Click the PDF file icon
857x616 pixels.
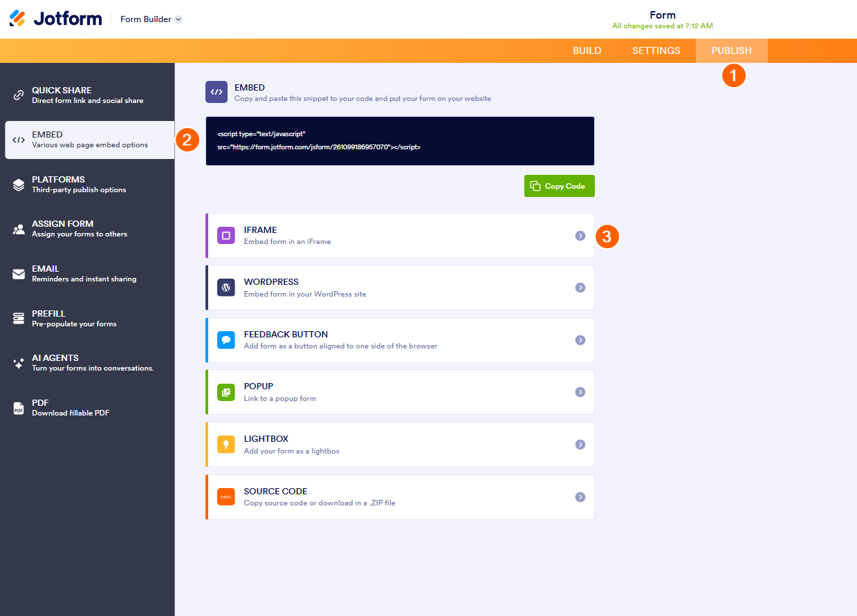click(x=19, y=408)
